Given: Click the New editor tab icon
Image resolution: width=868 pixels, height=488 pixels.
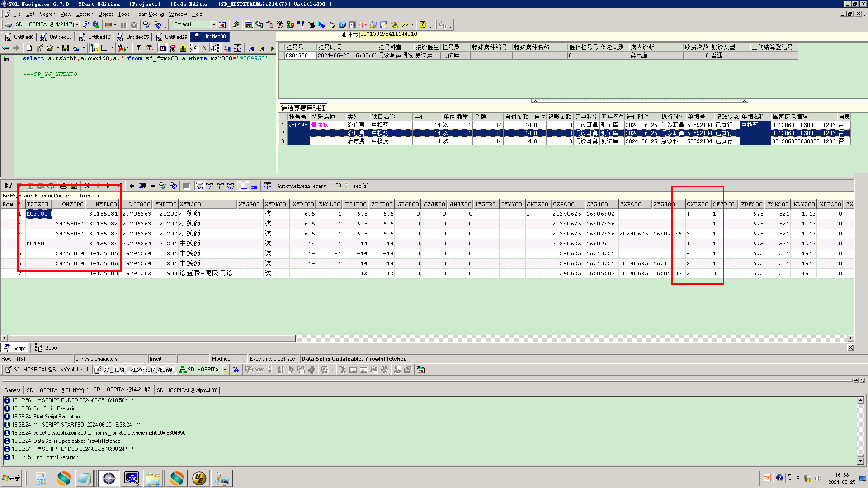Looking at the screenshot, I should coord(29,48).
